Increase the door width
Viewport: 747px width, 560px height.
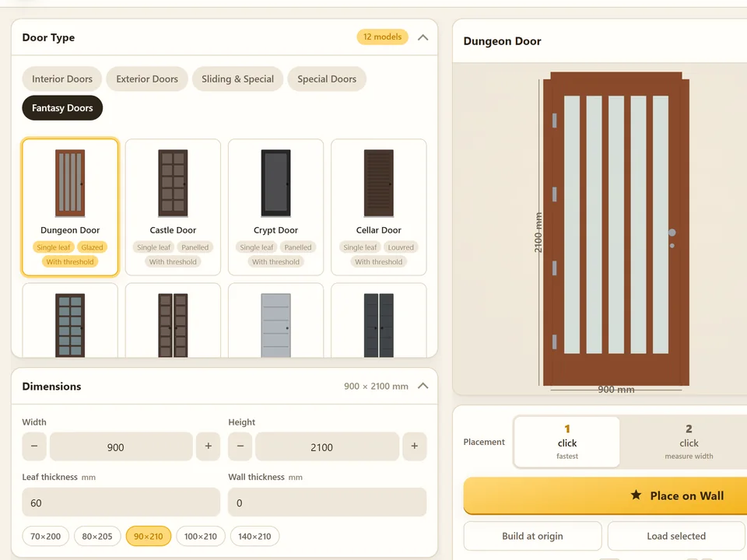pyautogui.click(x=209, y=446)
